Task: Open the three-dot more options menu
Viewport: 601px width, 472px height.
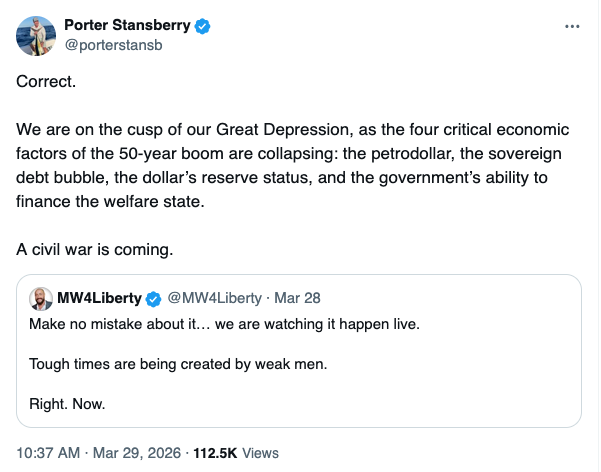Action: click(572, 27)
